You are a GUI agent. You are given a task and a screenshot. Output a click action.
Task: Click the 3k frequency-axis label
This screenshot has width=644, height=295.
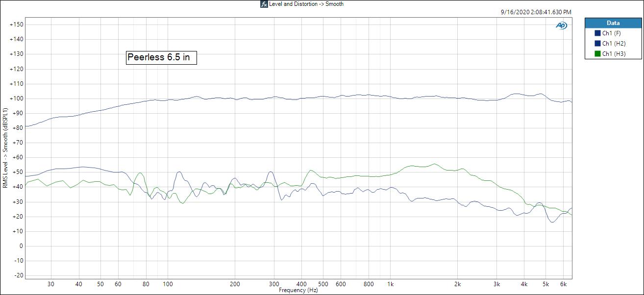pyautogui.click(x=497, y=284)
